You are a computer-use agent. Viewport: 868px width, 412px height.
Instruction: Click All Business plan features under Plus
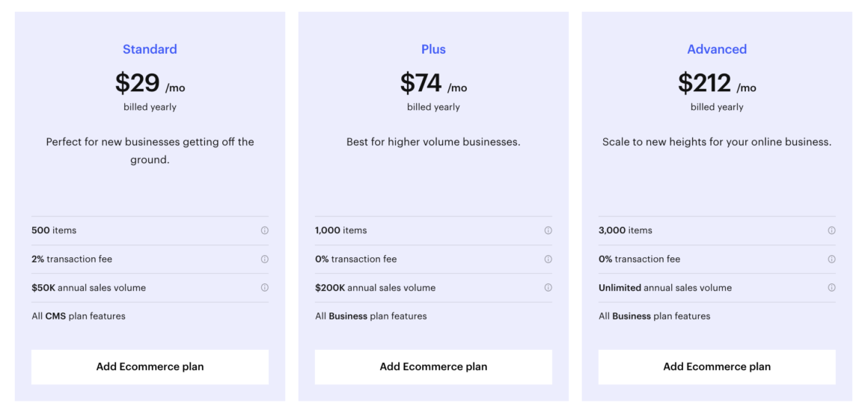(371, 316)
